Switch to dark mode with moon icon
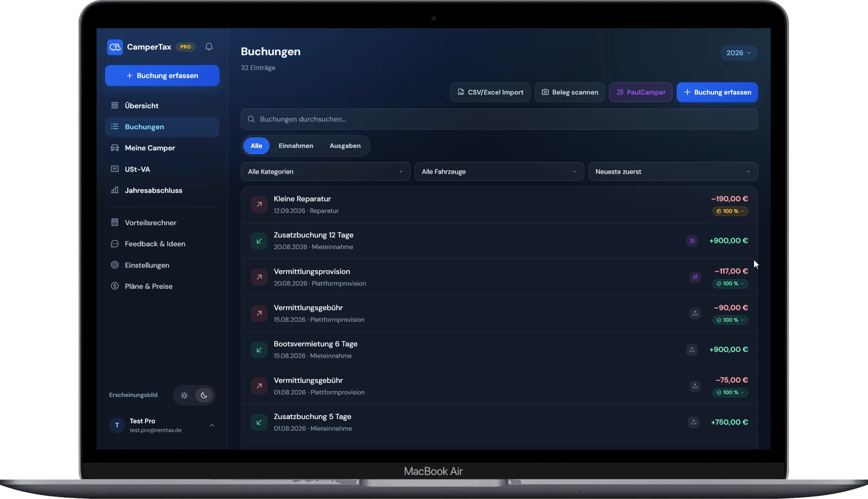 [204, 395]
